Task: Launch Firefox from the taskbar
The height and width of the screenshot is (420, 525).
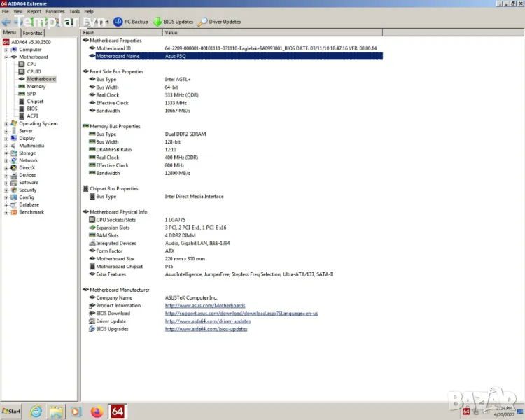Action: pyautogui.click(x=97, y=412)
